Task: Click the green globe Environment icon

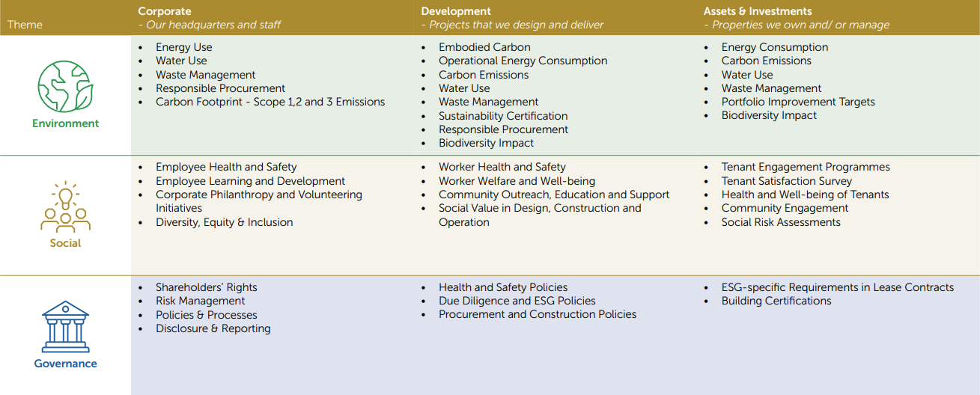Action: (x=65, y=87)
